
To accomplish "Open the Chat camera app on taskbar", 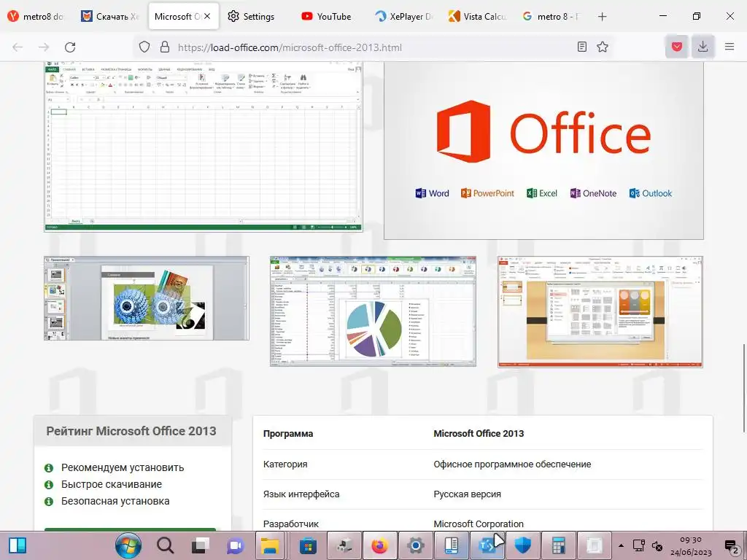I will pyautogui.click(x=236, y=545).
